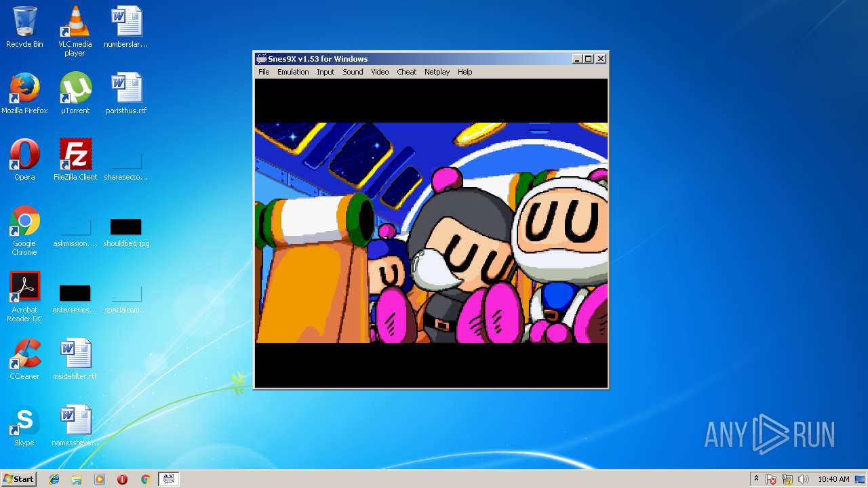Viewport: 868px width, 488px height.
Task: Select the Recycle Bin desktop icon
Action: [x=24, y=28]
